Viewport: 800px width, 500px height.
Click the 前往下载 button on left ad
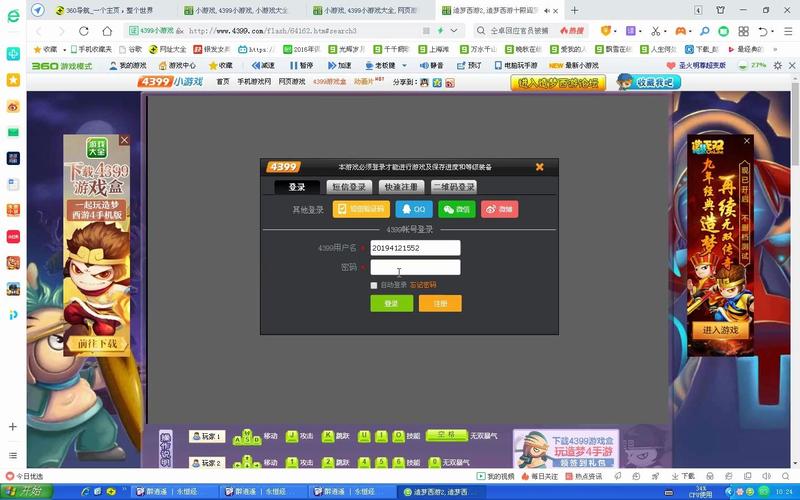[97, 344]
